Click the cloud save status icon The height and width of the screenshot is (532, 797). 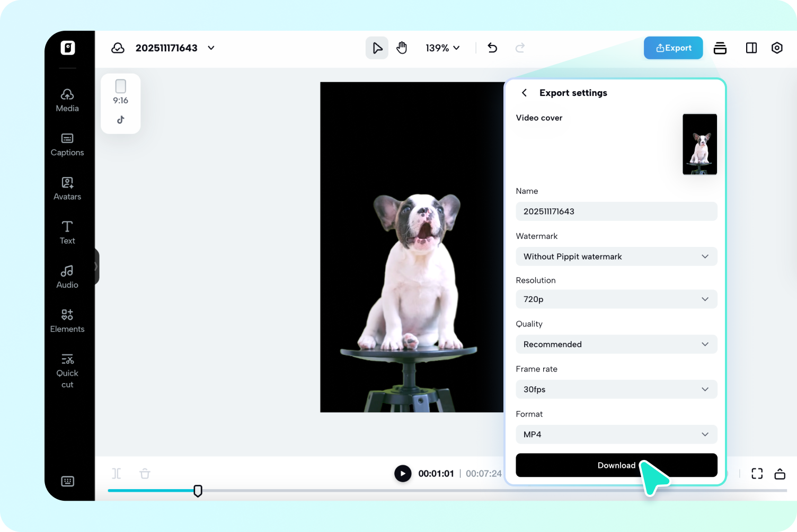pos(118,48)
